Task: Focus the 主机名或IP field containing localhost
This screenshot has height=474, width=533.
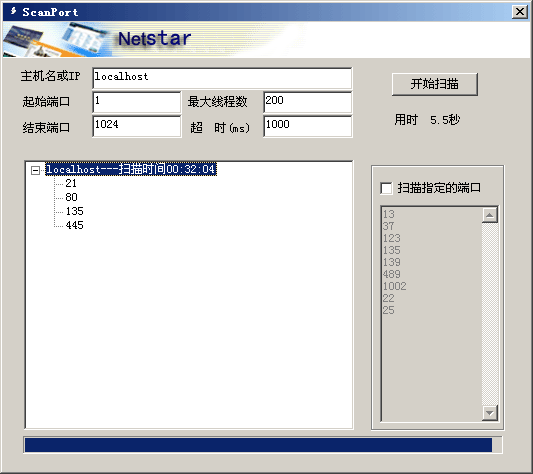Action: click(222, 79)
